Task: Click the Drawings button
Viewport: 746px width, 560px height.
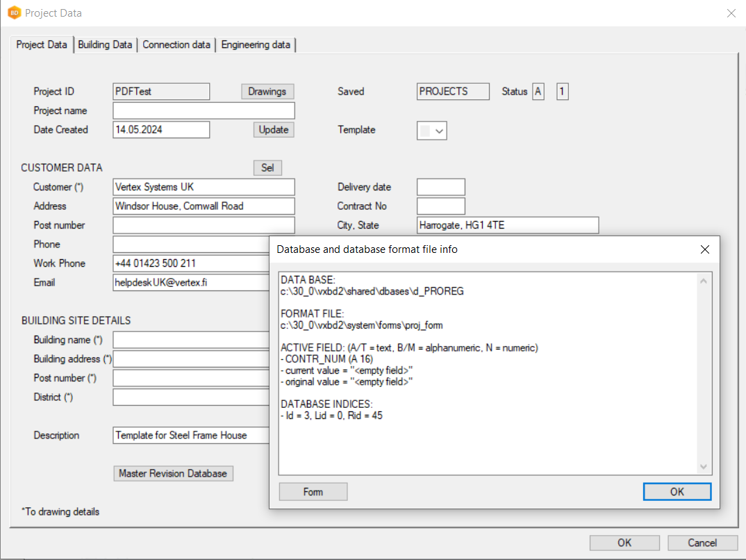Action: point(267,91)
